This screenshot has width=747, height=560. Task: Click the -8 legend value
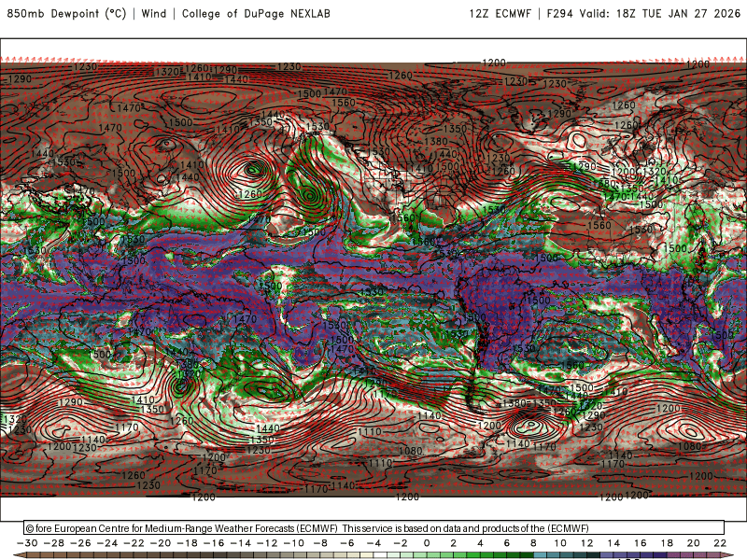(320, 543)
